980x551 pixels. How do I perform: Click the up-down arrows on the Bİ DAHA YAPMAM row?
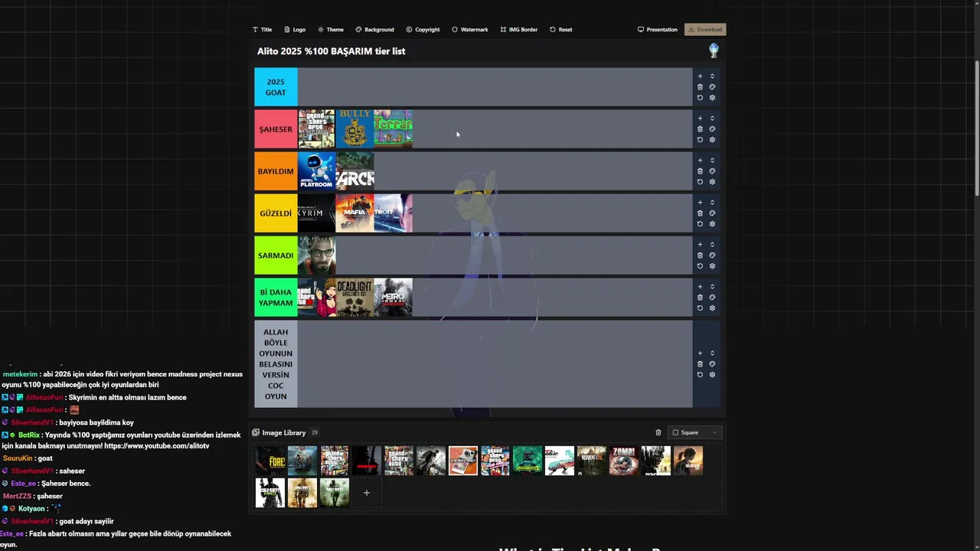[x=712, y=286]
